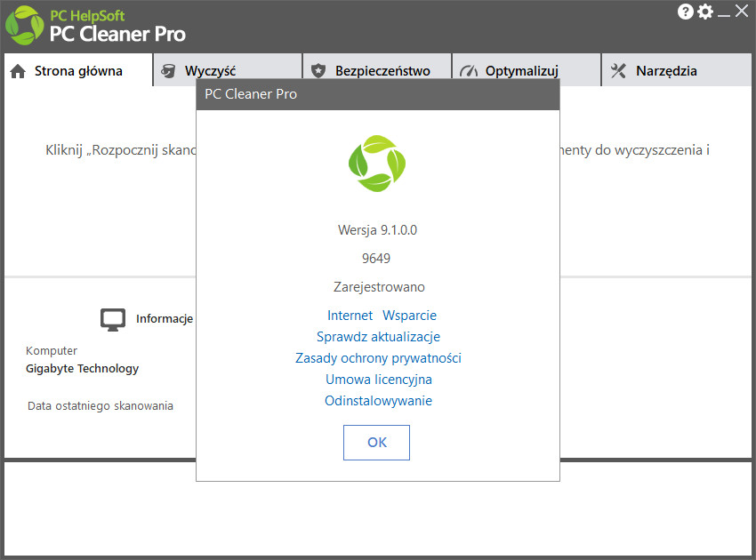Click the Internet link
The width and height of the screenshot is (756, 560).
(x=350, y=316)
